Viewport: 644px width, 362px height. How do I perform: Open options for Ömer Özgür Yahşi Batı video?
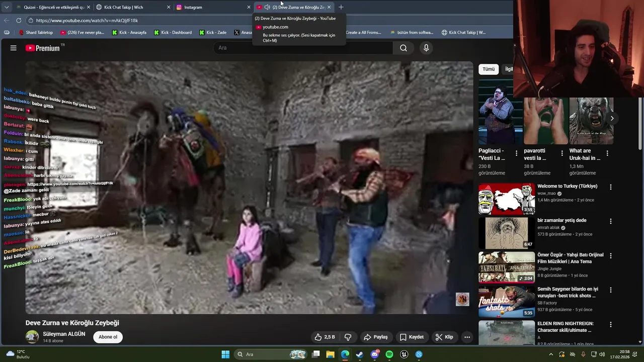611,255
